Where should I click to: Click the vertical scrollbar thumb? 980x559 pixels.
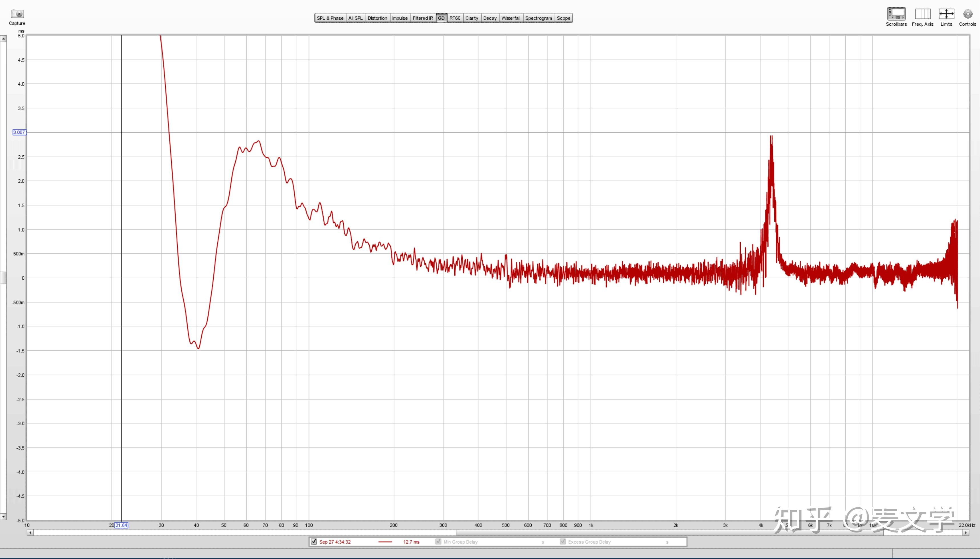coord(3,278)
